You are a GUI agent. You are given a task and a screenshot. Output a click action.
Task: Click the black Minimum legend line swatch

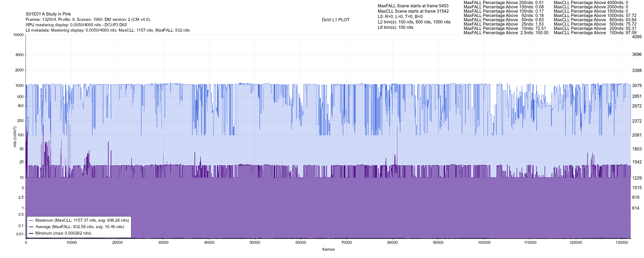[x=31, y=233]
